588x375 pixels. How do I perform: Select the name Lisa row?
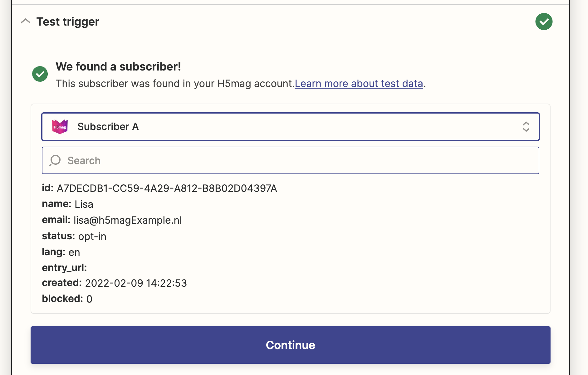pos(67,204)
